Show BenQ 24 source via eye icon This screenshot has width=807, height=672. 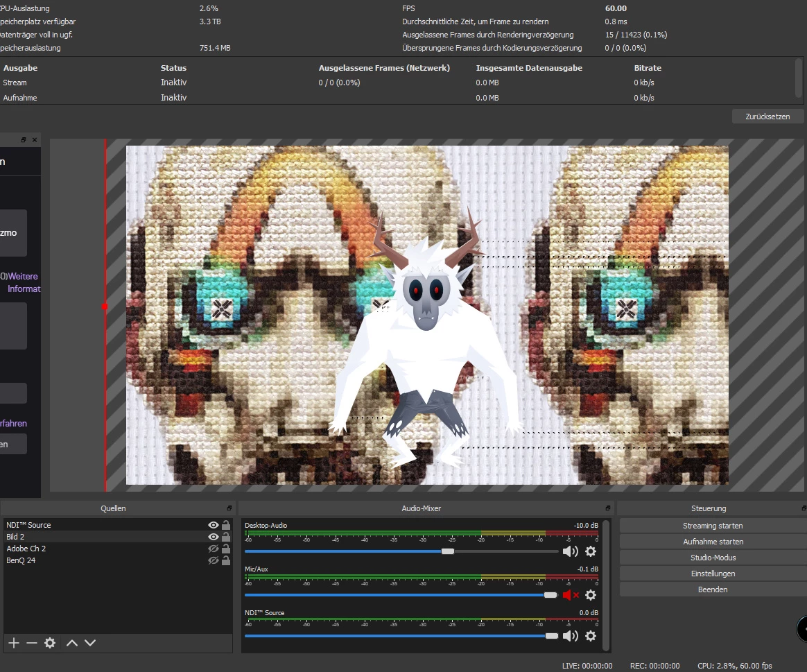coord(213,560)
